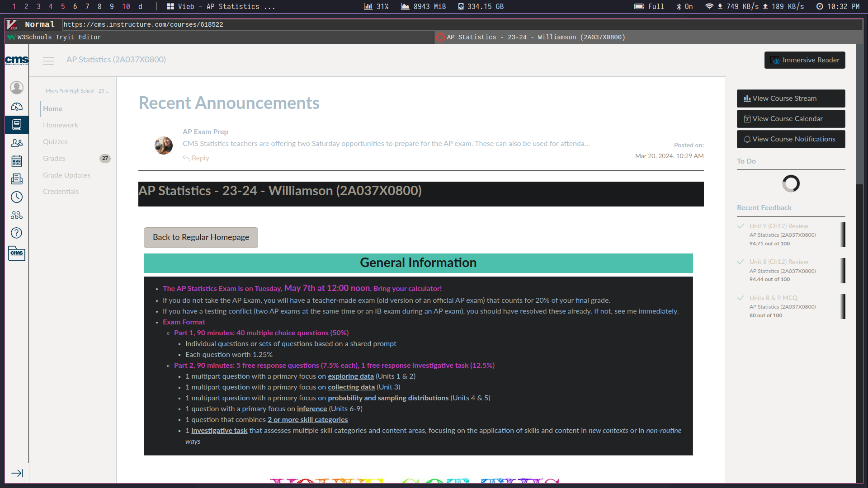Open the Help question mark icon
This screenshot has width=868, height=488.
(x=17, y=233)
